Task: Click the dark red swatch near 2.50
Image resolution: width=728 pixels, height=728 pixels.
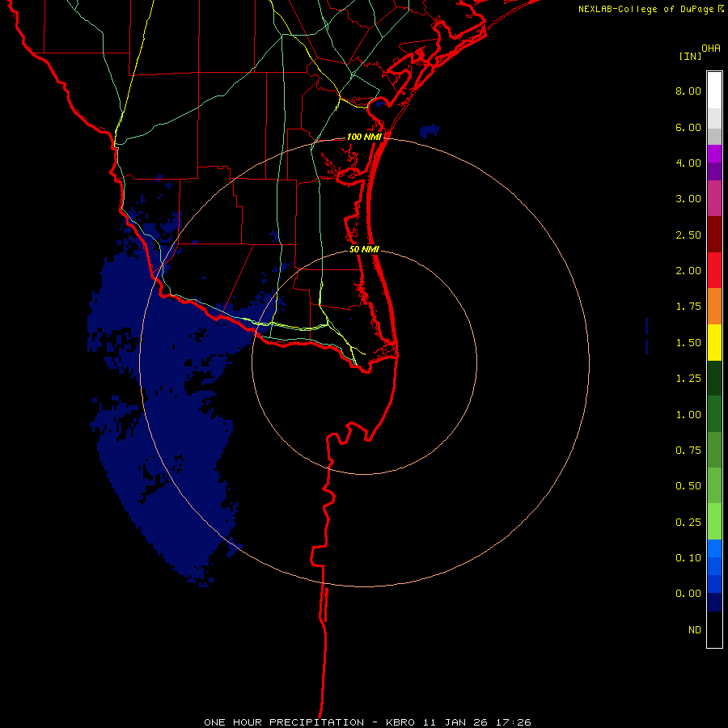Action: click(x=714, y=235)
